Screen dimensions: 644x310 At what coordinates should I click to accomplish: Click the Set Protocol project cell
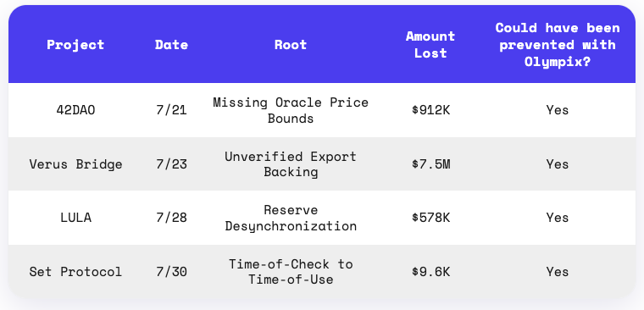tap(75, 272)
